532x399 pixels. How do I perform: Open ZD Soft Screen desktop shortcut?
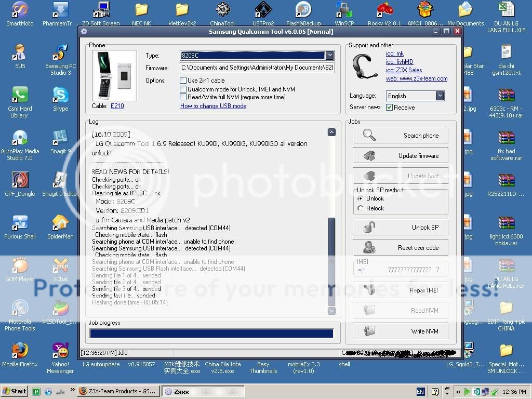pos(101,13)
